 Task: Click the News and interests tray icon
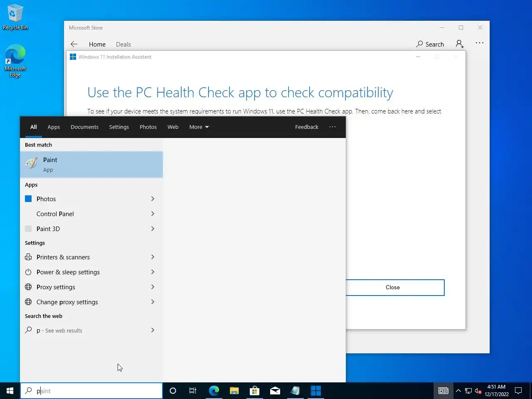pos(443,391)
